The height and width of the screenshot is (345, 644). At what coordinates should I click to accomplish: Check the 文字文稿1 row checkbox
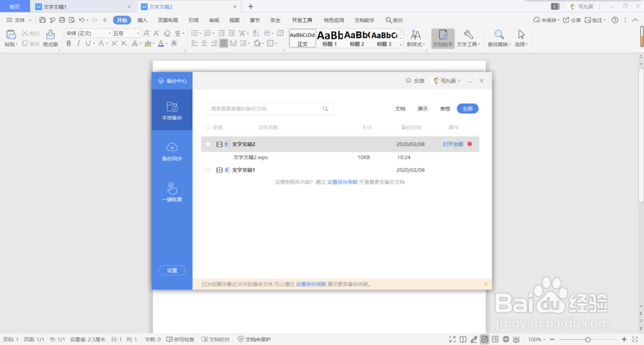[208, 170]
